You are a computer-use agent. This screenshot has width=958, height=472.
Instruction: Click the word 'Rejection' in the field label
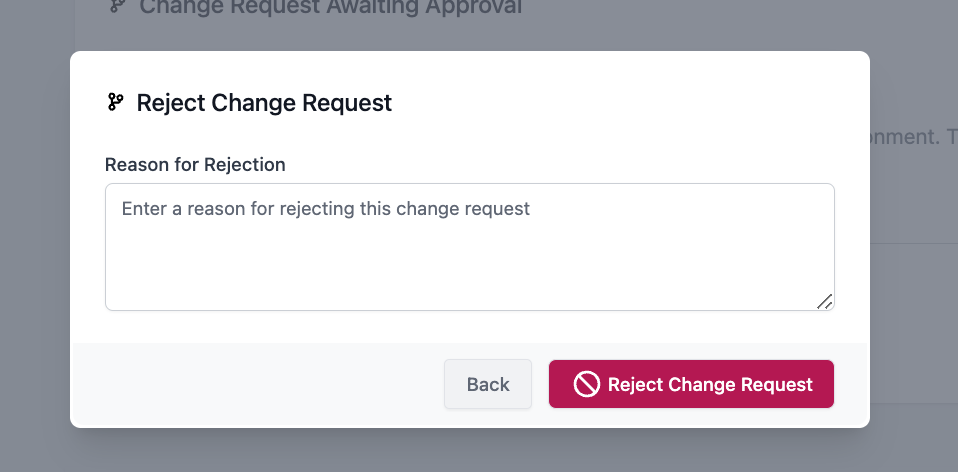coord(245,165)
